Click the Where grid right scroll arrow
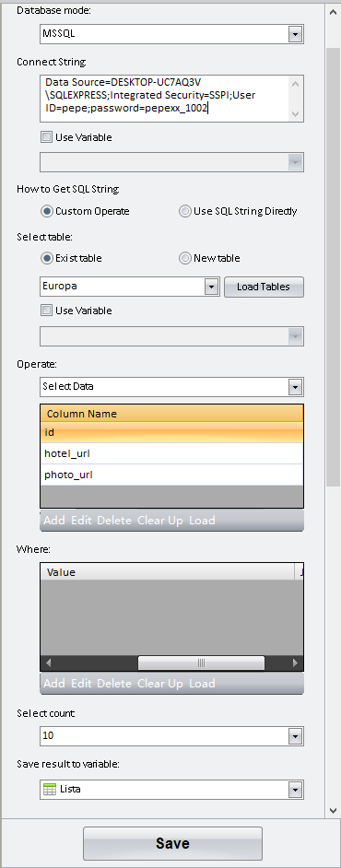The image size is (341, 868). [295, 663]
